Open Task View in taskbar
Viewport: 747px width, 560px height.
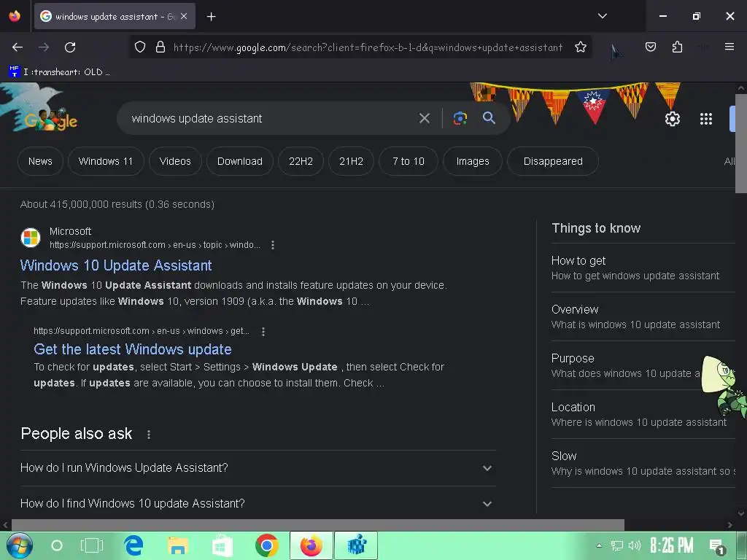(91, 545)
